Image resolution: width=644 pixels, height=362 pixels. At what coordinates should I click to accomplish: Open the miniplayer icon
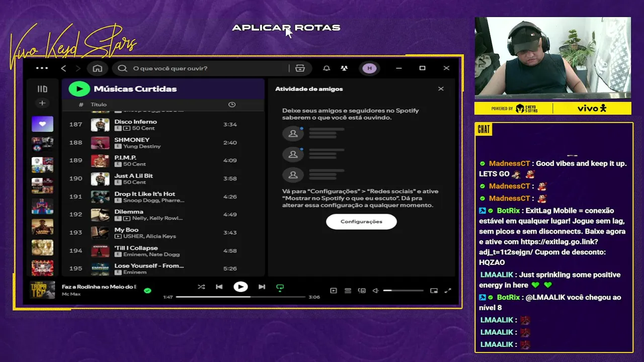point(434,291)
